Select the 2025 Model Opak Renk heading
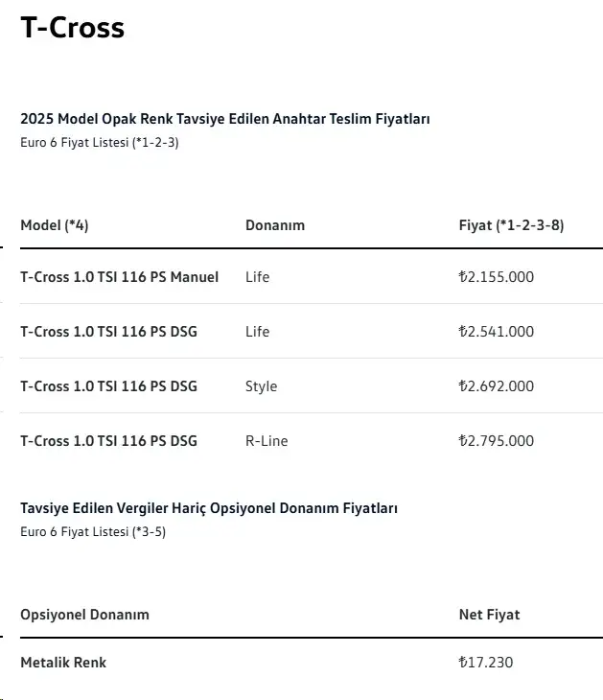The width and height of the screenshot is (603, 700). click(x=225, y=119)
